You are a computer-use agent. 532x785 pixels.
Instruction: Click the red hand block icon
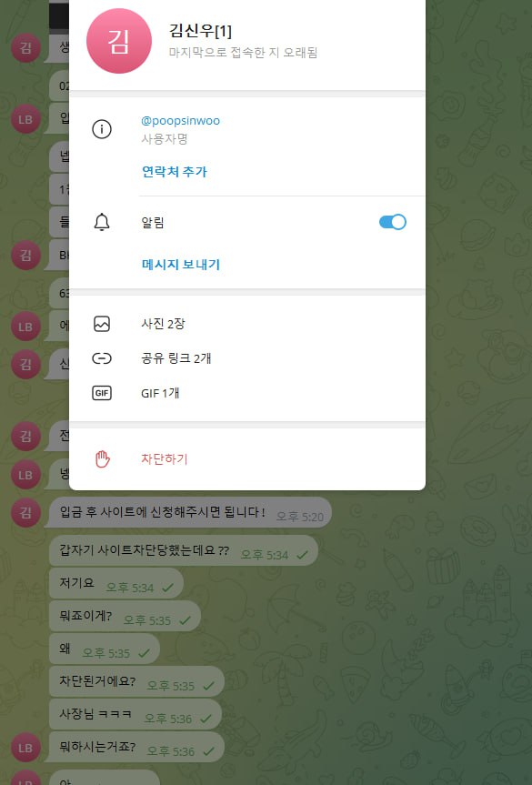(102, 459)
